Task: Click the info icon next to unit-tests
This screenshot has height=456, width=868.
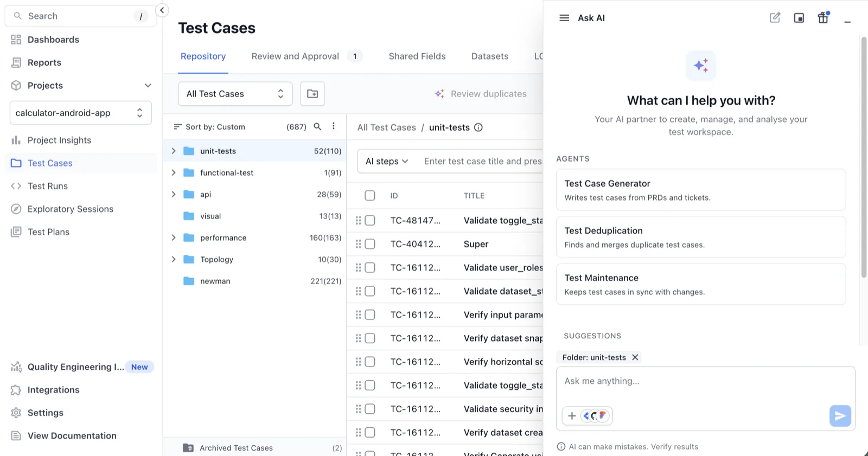Action: (x=478, y=127)
